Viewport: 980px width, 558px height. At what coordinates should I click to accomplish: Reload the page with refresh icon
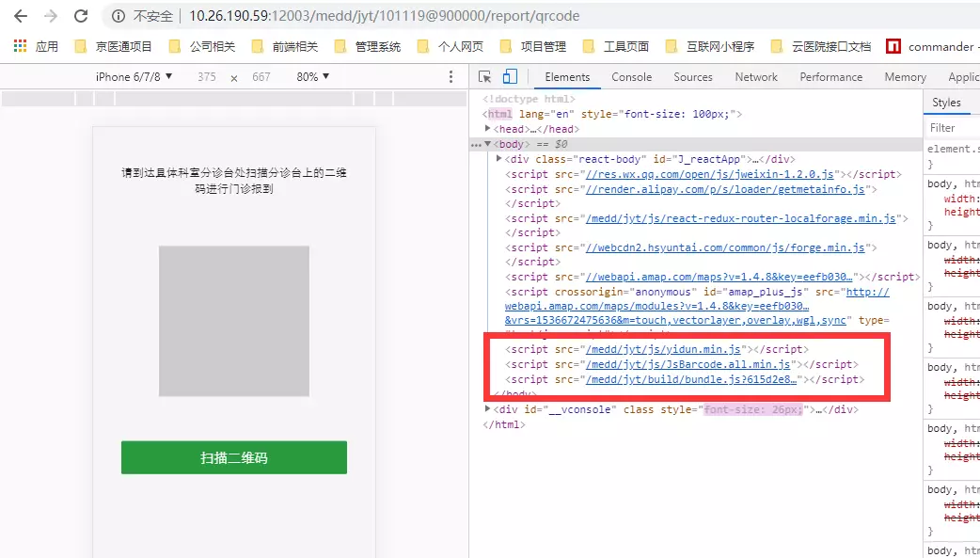click(81, 16)
